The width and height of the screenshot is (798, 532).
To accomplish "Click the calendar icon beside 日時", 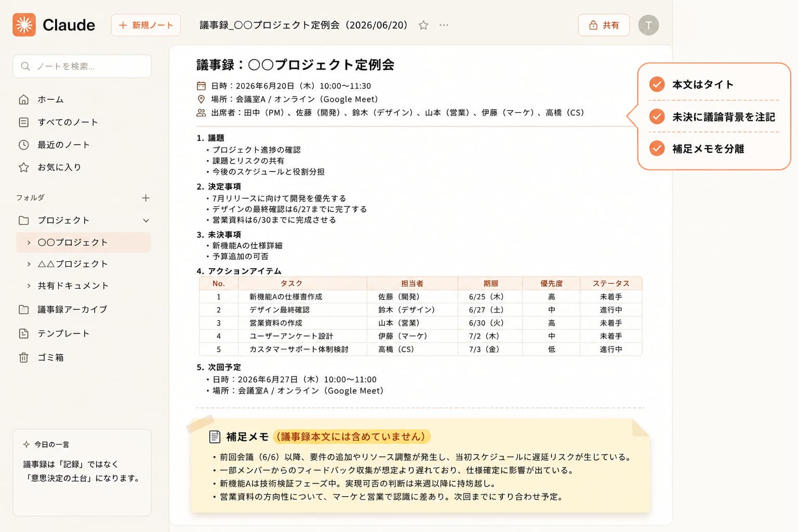I will (x=201, y=86).
